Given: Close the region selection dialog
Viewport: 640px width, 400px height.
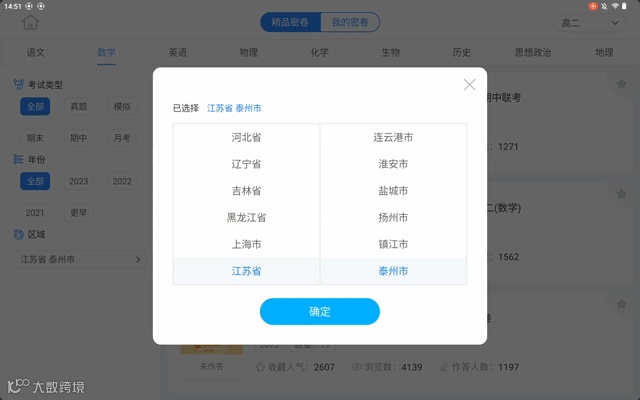Looking at the screenshot, I should (469, 84).
